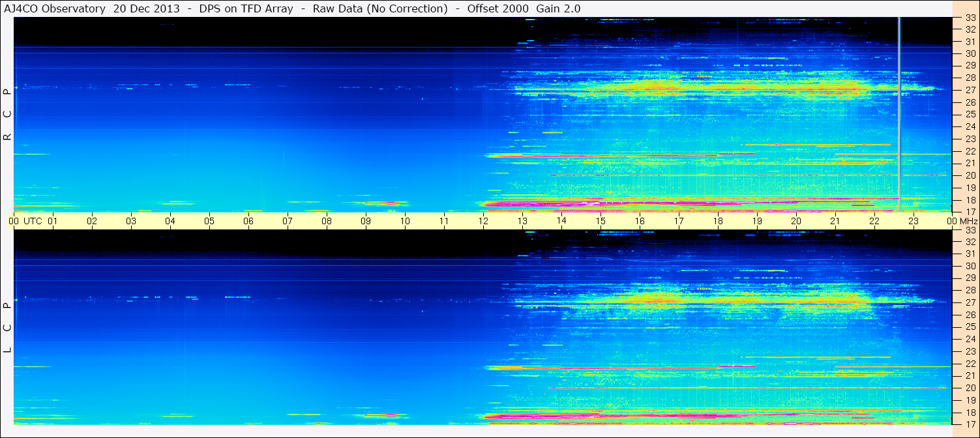Click the AJ4CO Observatory title text
Screen dimensions: 980x438
tap(55, 8)
